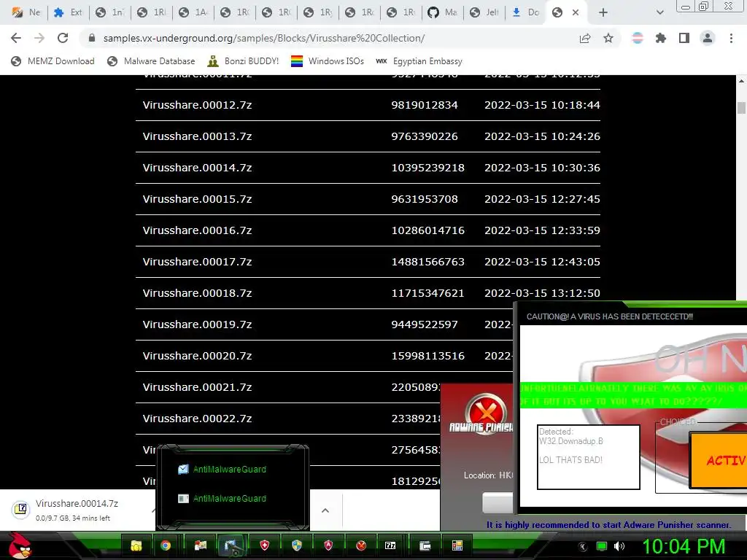Click the file size 14881566763

(x=427, y=262)
